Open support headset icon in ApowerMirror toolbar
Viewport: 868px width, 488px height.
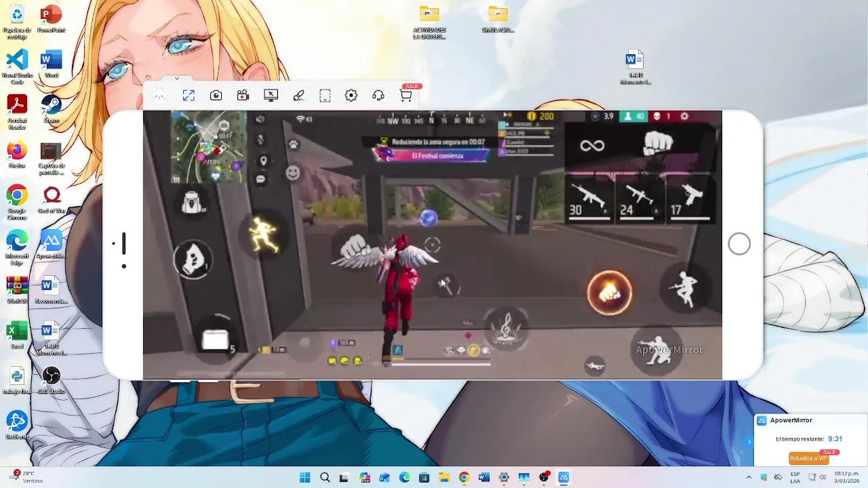coord(378,96)
